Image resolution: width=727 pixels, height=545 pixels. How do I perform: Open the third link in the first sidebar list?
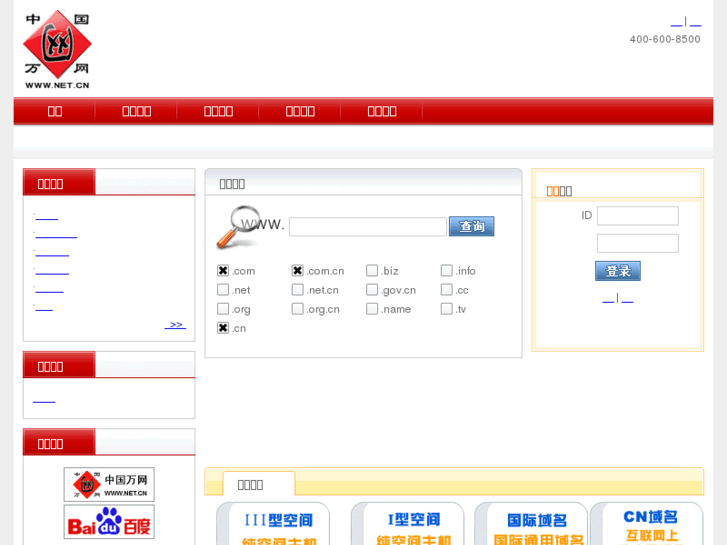coord(52,254)
